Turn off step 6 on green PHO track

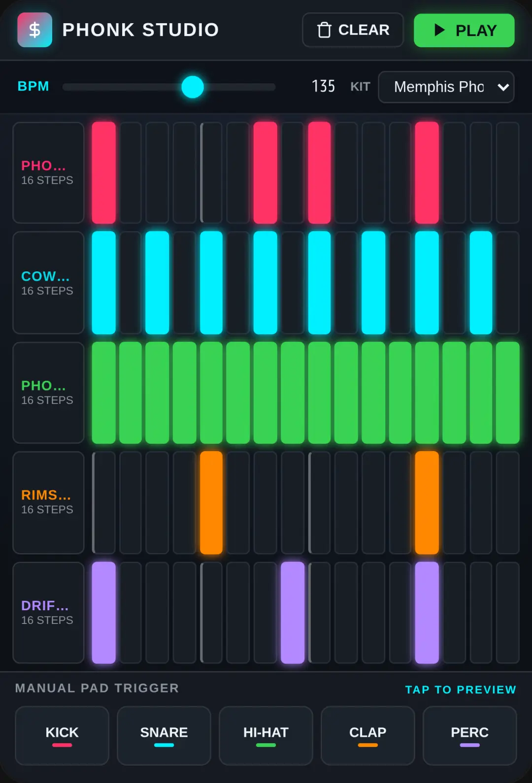click(x=238, y=392)
